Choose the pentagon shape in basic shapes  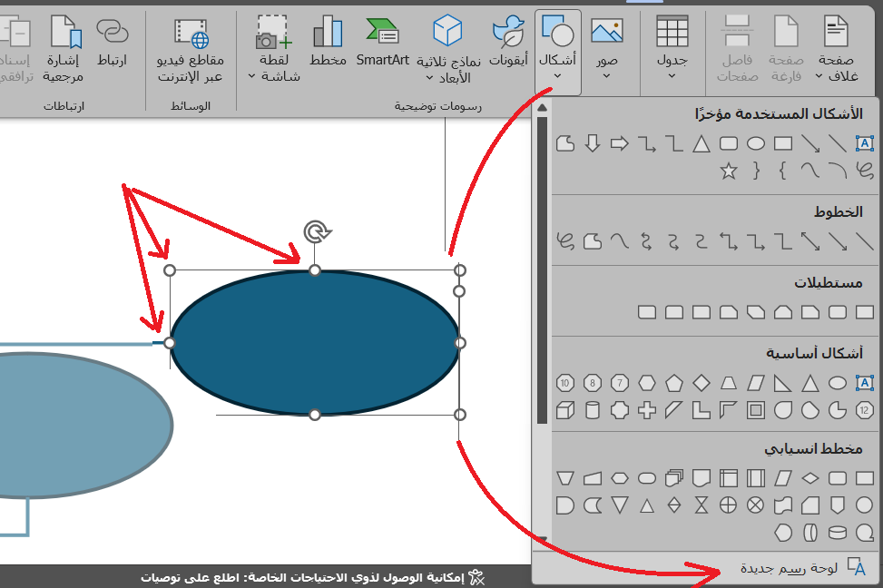[673, 383]
